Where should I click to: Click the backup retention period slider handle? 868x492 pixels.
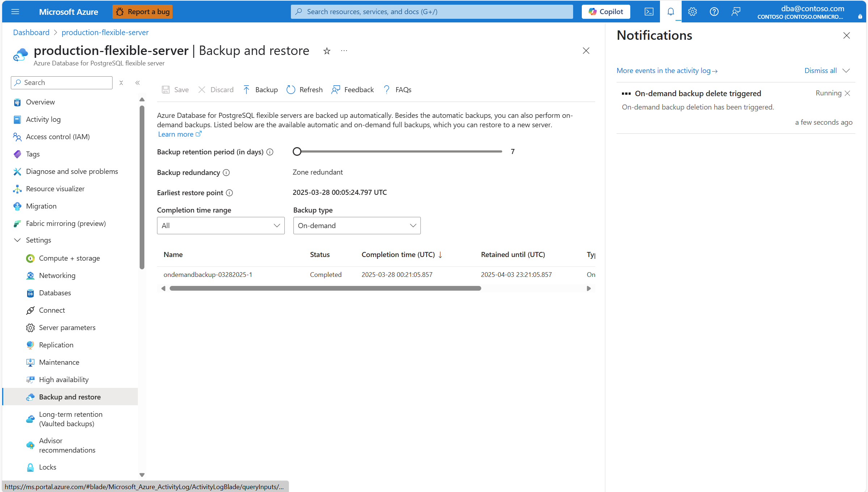(x=297, y=151)
